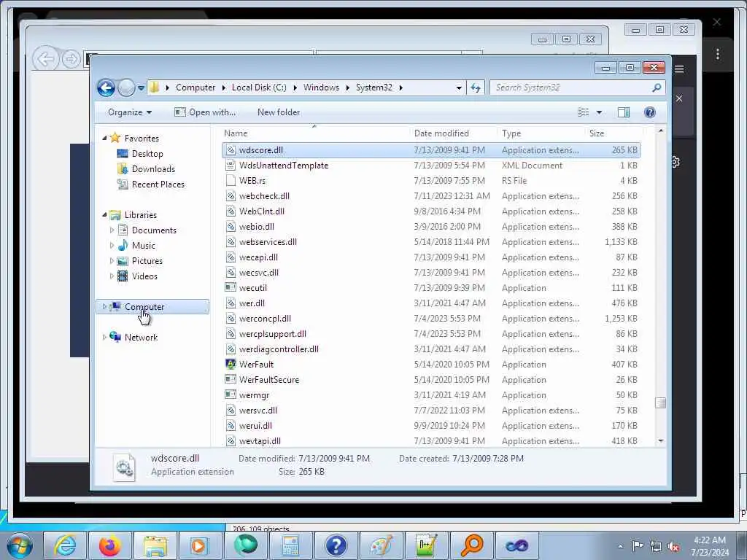The image size is (747, 560).
Task: Click the muted volume tray icon
Action: point(673,547)
